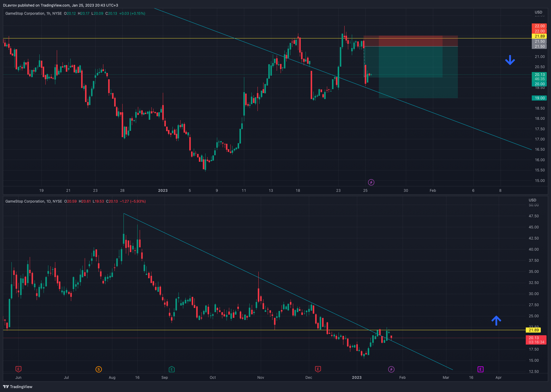
Task: Click the December earnings E marker
Action: 318,369
